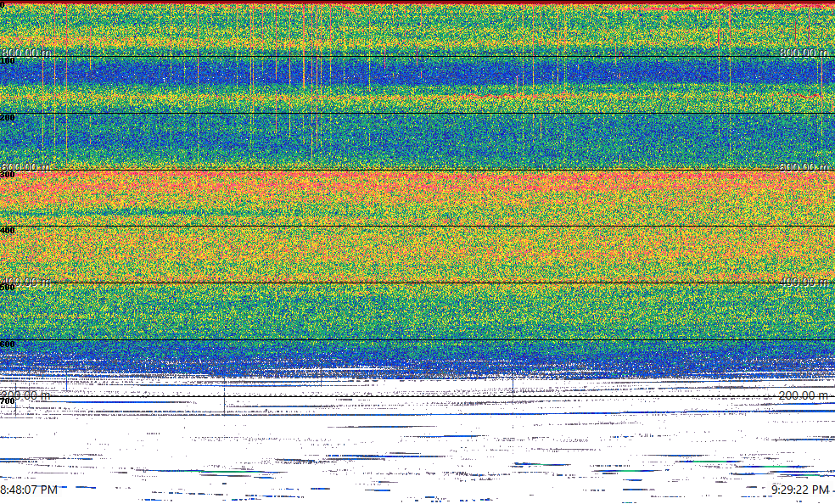The width and height of the screenshot is (835, 504).
Task: Click the 9:29:22 PM end timestamp
Action: (800, 490)
